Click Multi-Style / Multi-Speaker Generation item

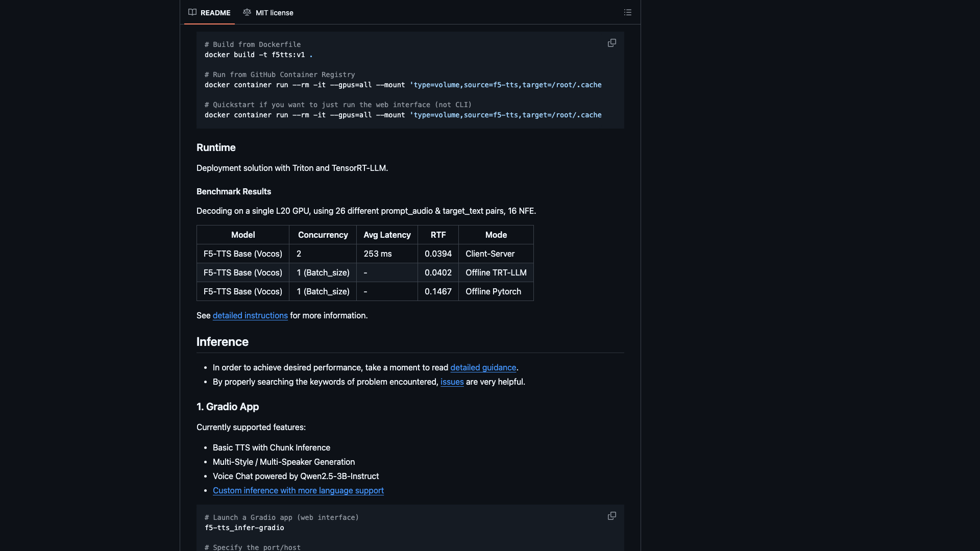[284, 462]
